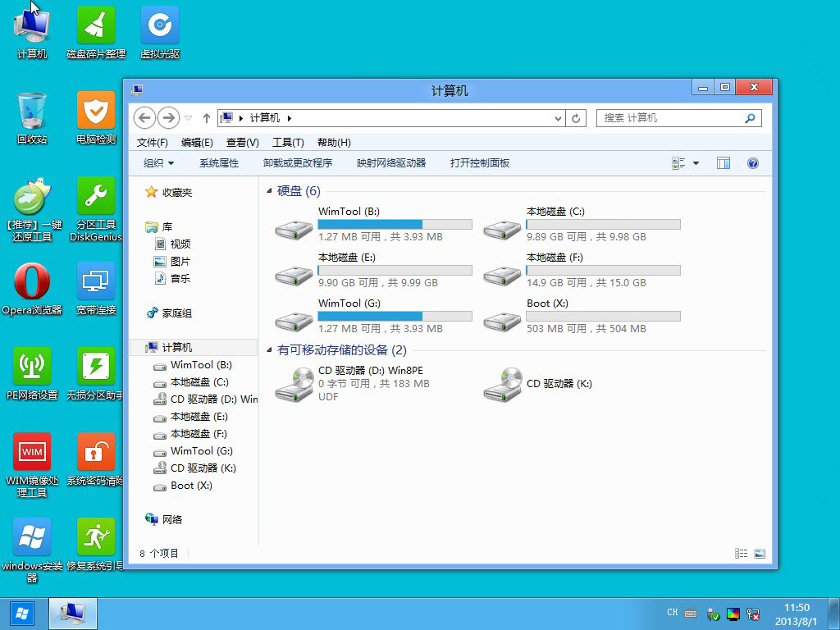Click 卸载或更改程序 toolbar button
The width and height of the screenshot is (840, 630).
(x=298, y=163)
